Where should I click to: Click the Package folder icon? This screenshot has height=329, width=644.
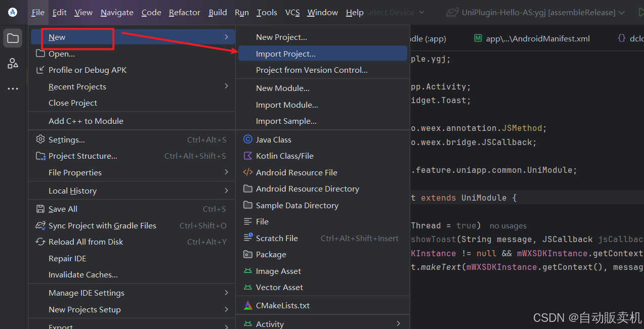248,254
